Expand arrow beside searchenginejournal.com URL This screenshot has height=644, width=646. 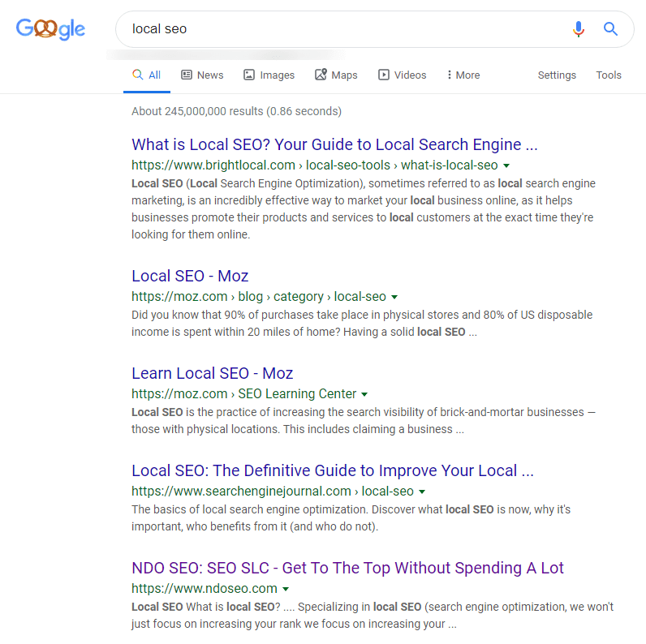click(x=422, y=492)
